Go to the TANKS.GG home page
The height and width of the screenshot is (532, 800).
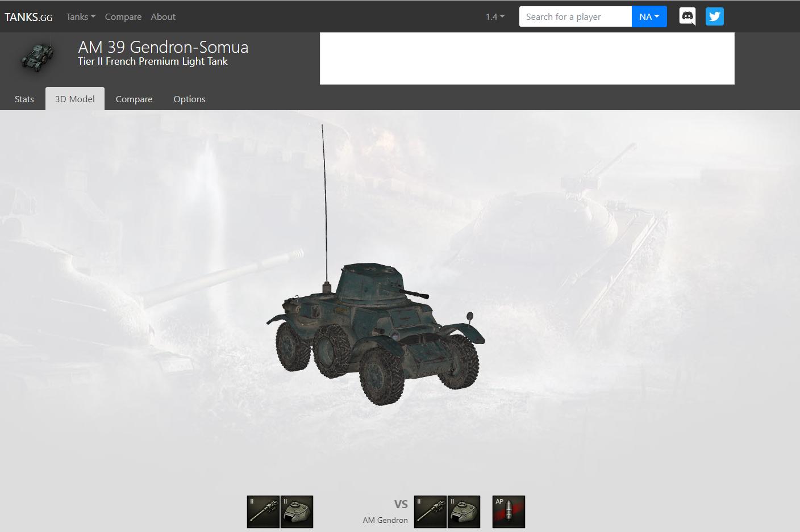pos(28,17)
